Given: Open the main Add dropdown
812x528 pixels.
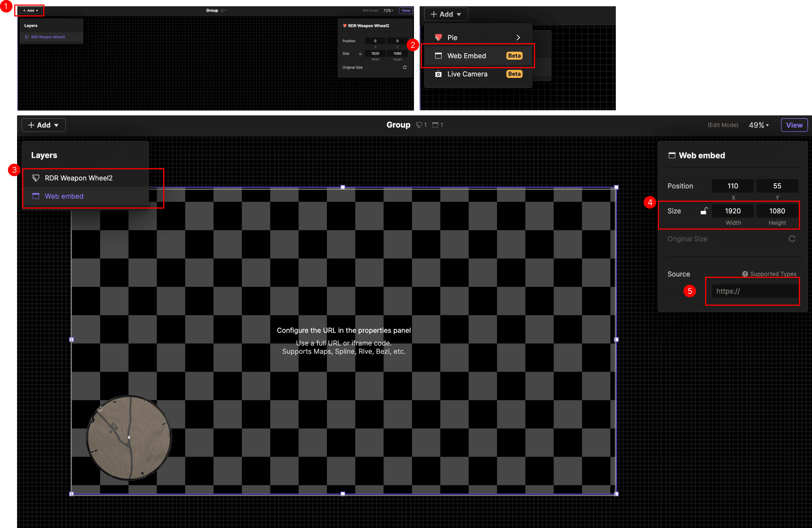Looking at the screenshot, I should (44, 125).
